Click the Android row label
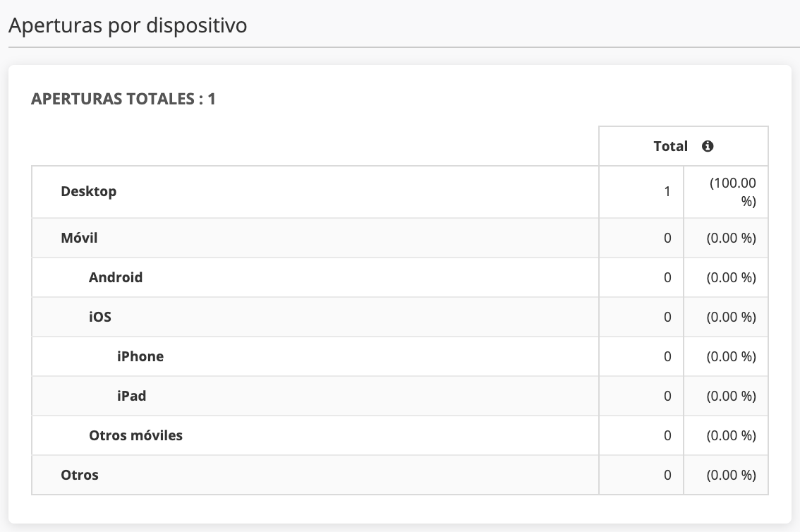Viewport: 800px width, 532px height. [116, 277]
